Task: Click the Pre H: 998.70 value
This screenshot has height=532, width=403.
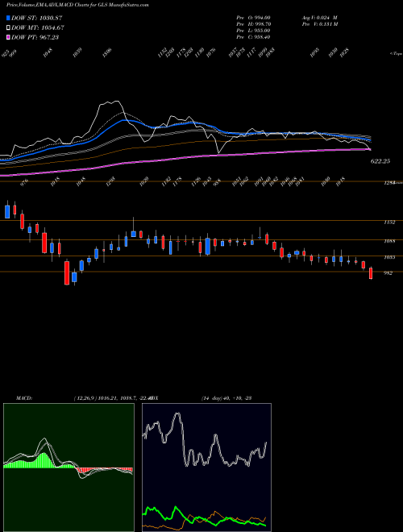Action: pyautogui.click(x=253, y=24)
